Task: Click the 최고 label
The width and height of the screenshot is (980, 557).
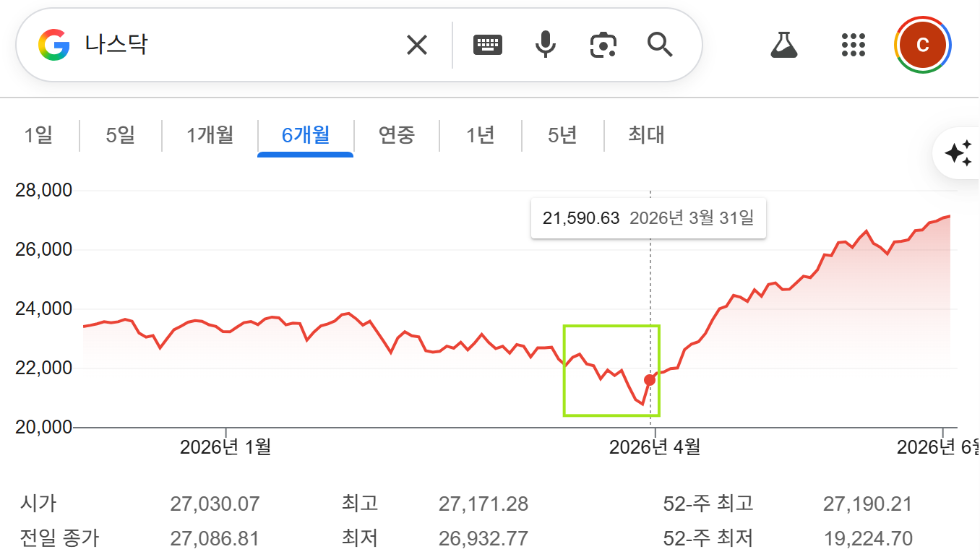Action: [360, 504]
